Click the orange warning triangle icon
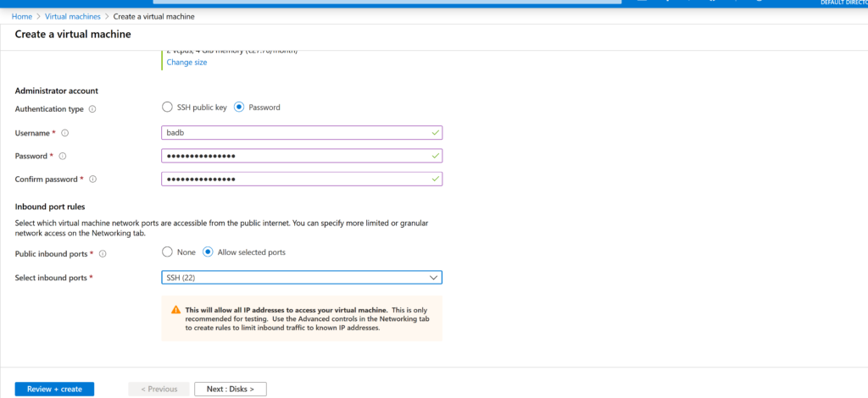The image size is (868, 398). coord(175,310)
